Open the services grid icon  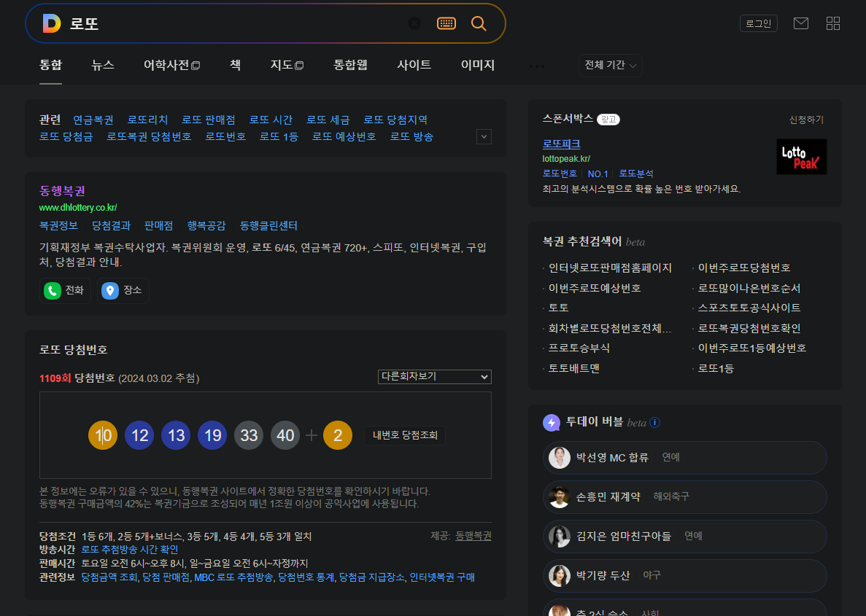pos(833,23)
